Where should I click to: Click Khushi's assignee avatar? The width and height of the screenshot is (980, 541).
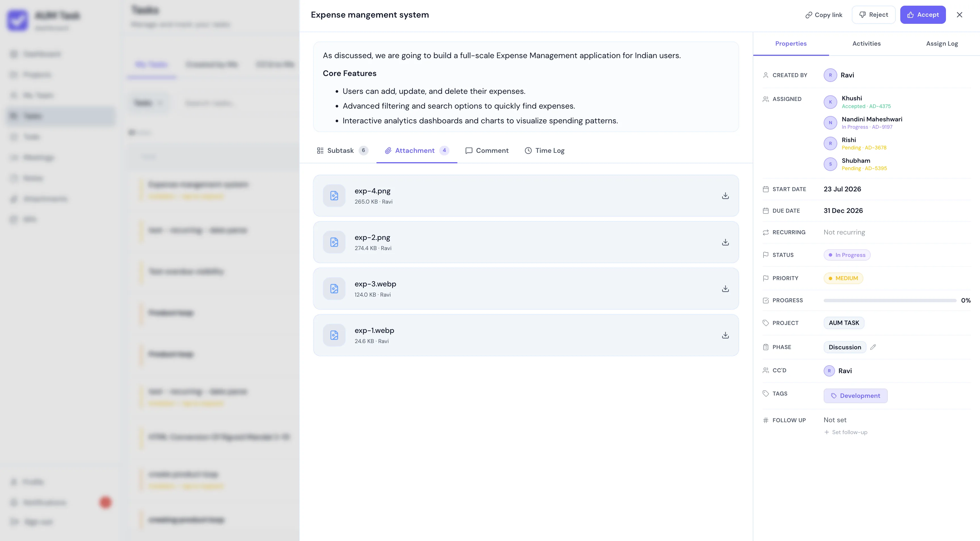point(830,102)
